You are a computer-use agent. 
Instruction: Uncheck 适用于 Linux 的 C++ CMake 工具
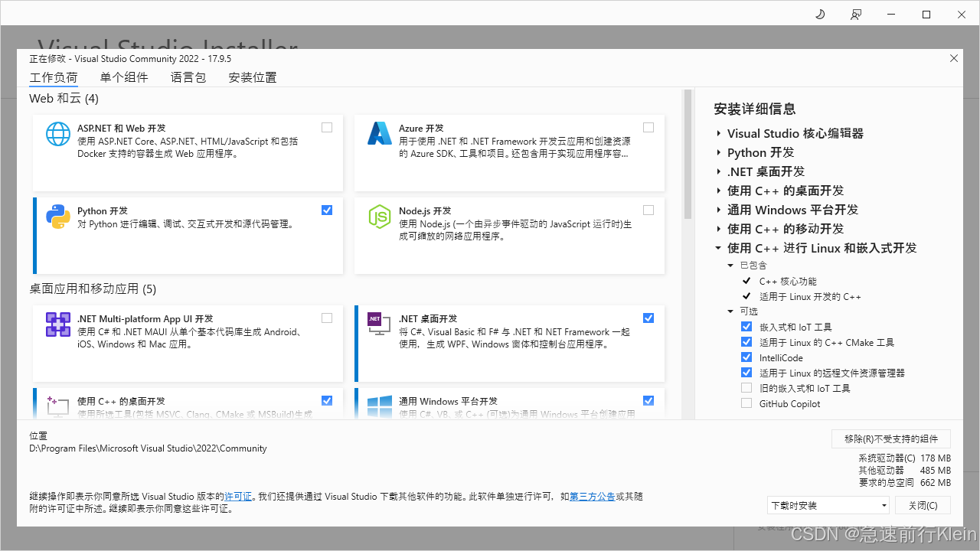tap(746, 342)
